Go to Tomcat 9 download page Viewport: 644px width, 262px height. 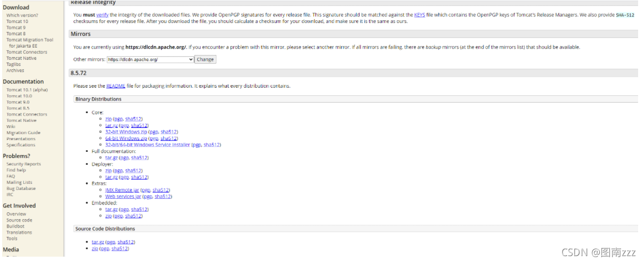pyautogui.click(x=16, y=27)
